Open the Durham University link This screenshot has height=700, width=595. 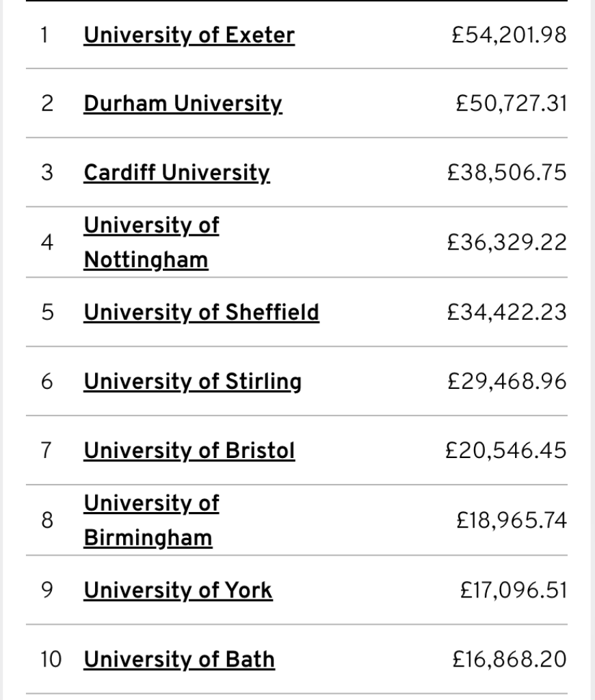[x=183, y=104]
